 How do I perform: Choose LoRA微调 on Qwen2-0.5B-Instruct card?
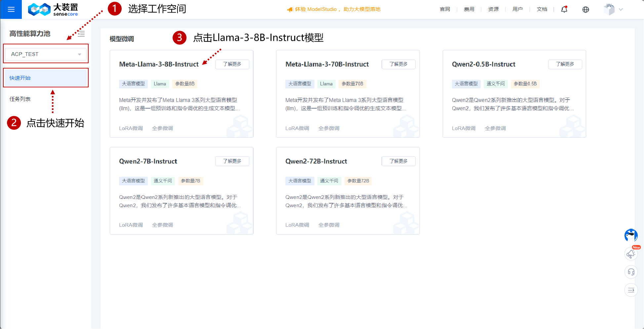click(x=464, y=128)
